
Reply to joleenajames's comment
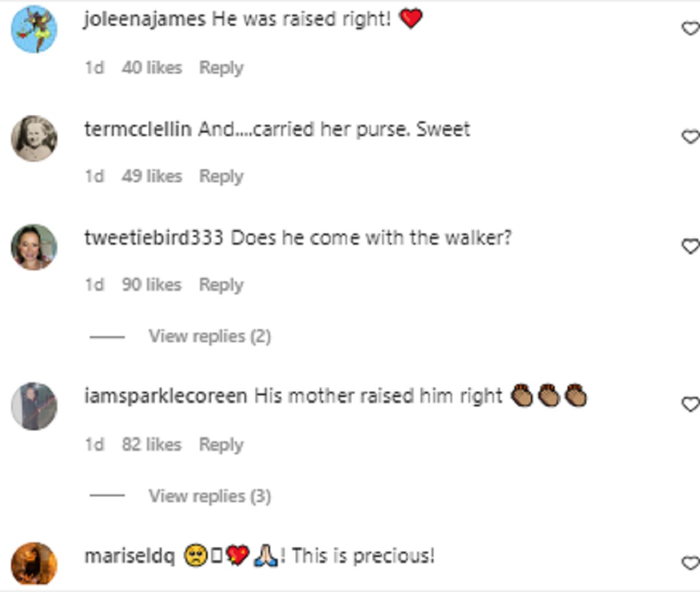coord(221,68)
